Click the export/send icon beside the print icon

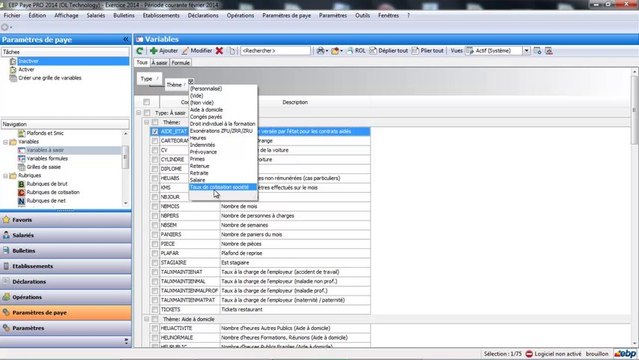coord(335,51)
